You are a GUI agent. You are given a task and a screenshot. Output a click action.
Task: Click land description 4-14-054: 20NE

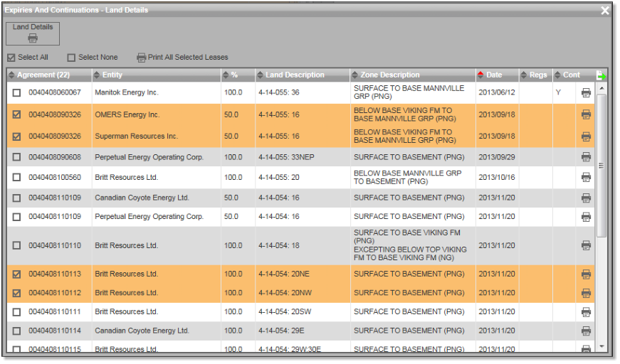[284, 274]
